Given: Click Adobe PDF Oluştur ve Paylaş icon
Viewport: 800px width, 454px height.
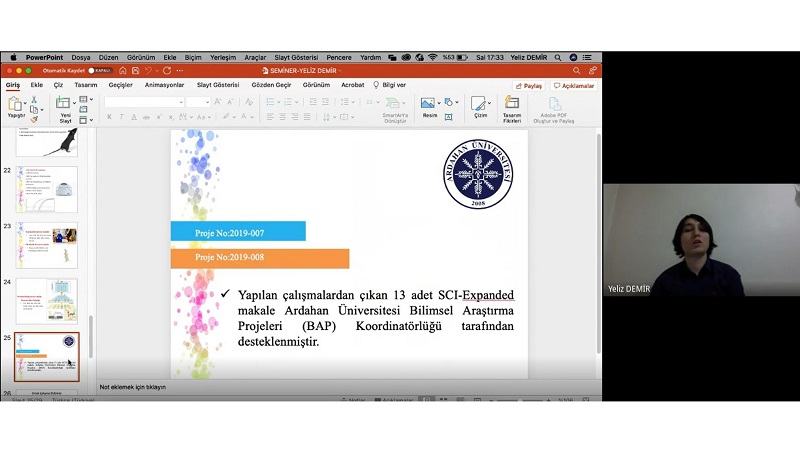Looking at the screenshot, I should click(x=555, y=104).
